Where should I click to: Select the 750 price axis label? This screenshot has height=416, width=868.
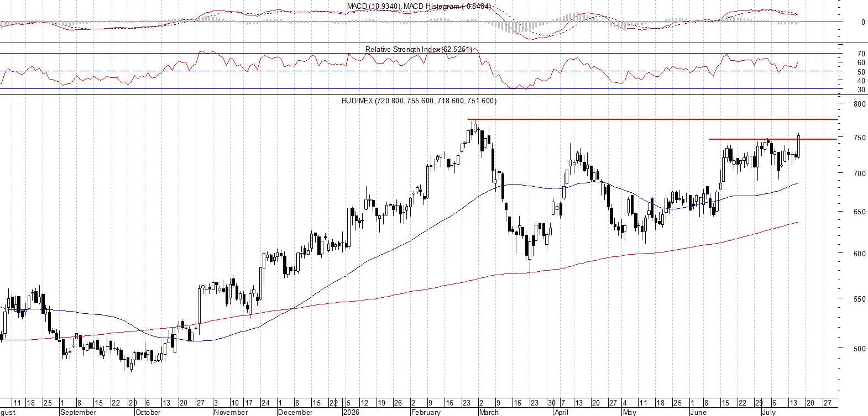coord(859,138)
